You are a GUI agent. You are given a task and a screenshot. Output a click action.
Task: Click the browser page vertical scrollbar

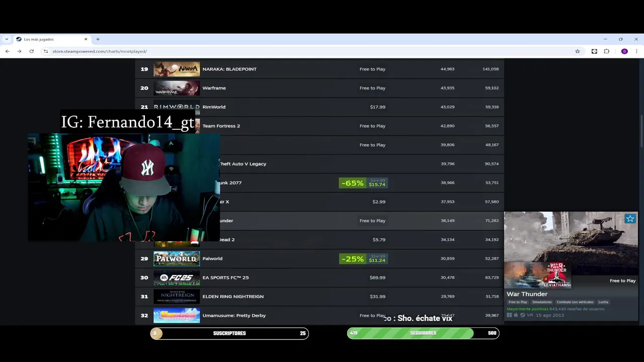pos(641,131)
